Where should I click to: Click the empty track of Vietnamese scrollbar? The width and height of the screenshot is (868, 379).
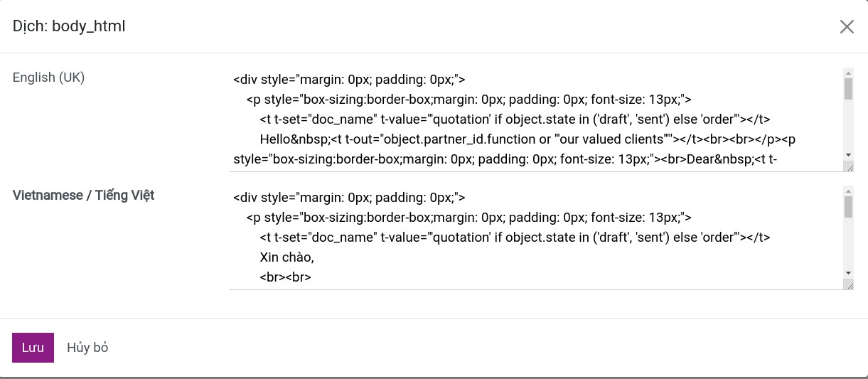click(x=848, y=243)
